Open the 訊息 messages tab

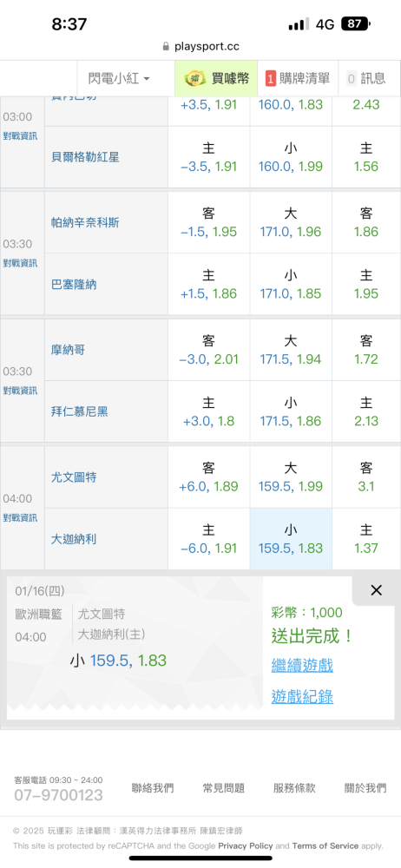(365, 79)
